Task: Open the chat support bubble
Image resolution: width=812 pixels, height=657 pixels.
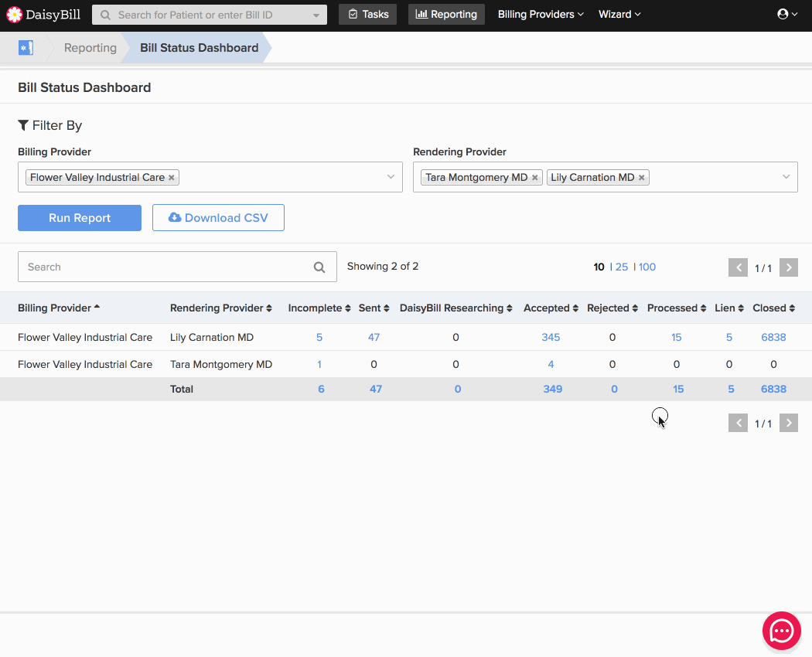Action: (781, 631)
